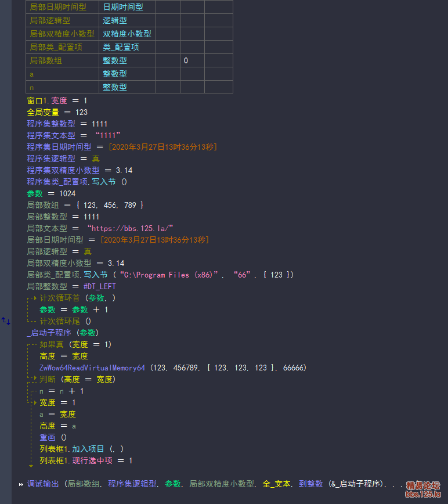Image resolution: width=448 pixels, height=504 pixels.
Task: Click code line 局部双精度小数型 = 3.14
Action: [76, 263]
